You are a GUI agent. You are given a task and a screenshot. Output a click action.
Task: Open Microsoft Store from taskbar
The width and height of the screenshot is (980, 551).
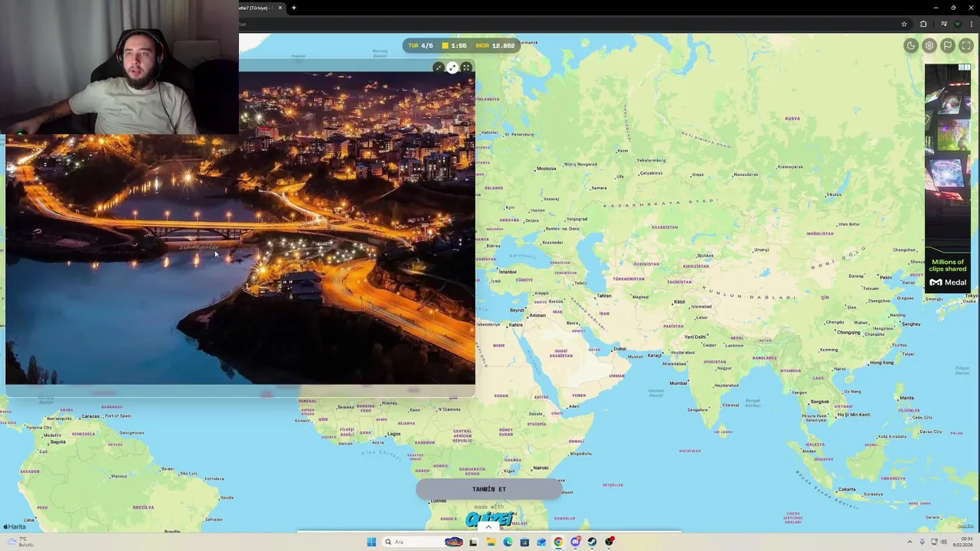coord(524,542)
